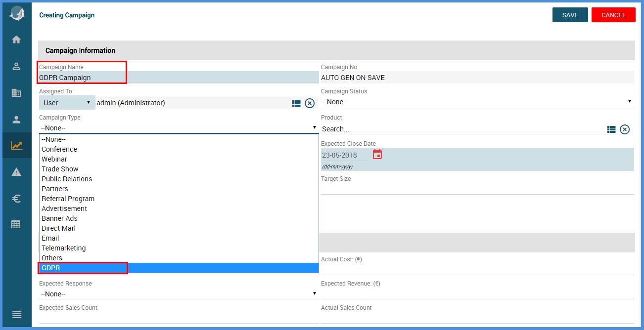644x330 pixels.
Task: Click the Actual Cost input field
Action: pos(477,269)
